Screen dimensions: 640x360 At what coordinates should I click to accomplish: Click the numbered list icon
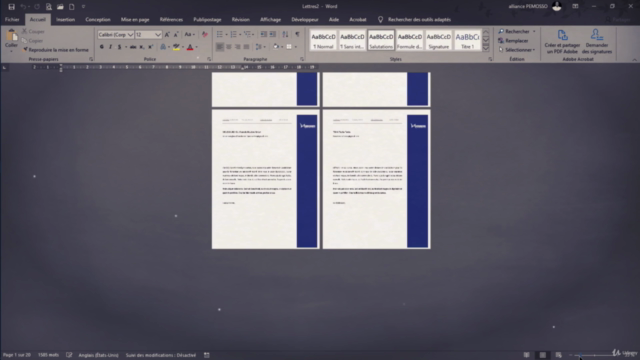[233, 34]
